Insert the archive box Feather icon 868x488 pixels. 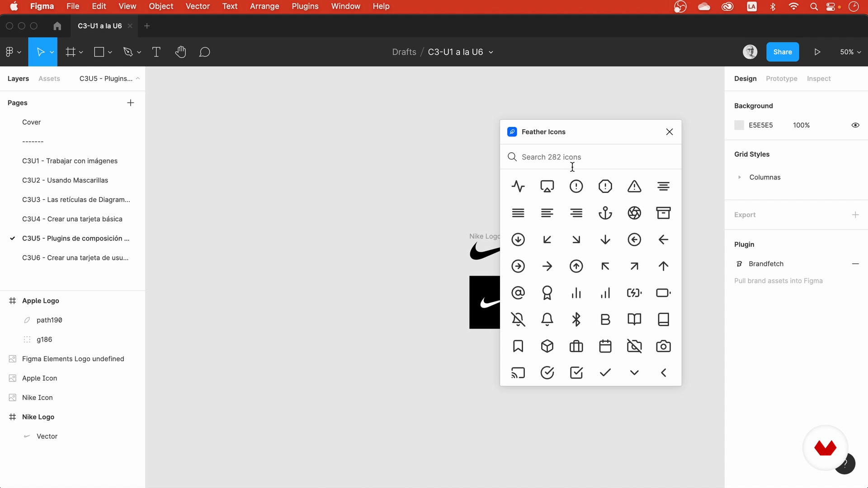[x=663, y=213]
